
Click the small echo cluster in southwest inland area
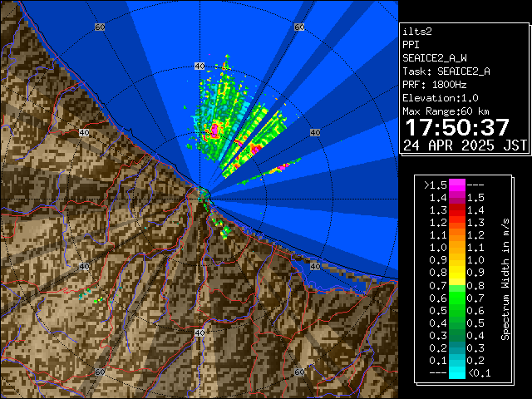coord(91,296)
